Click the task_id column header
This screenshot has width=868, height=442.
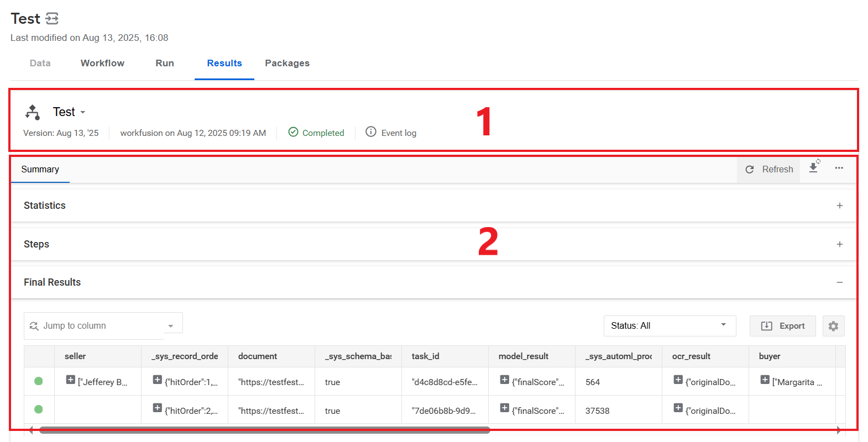pos(445,356)
